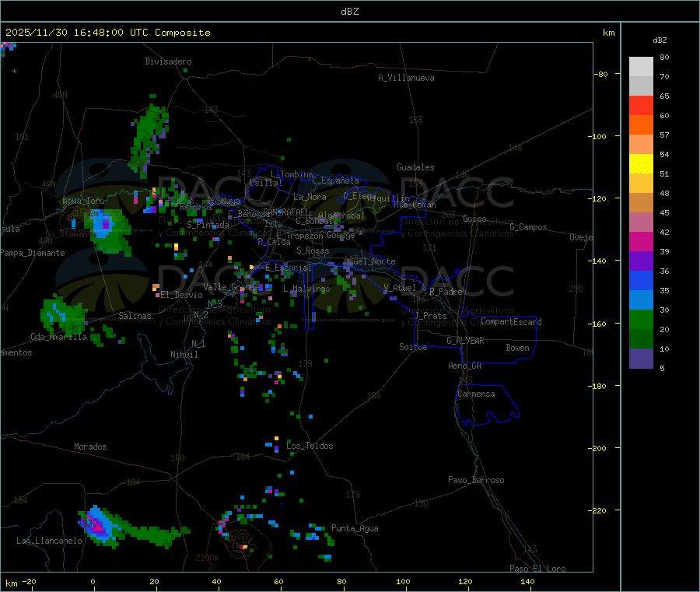The height and width of the screenshot is (592, 700).
Task: Select the white 80 dBZ legend color
Action: (x=641, y=67)
